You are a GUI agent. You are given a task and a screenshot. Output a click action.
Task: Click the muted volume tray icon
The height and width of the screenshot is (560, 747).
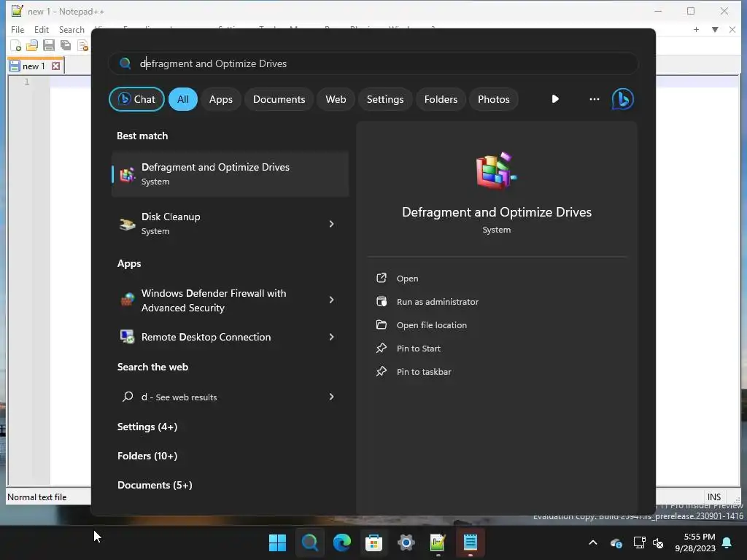658,542
